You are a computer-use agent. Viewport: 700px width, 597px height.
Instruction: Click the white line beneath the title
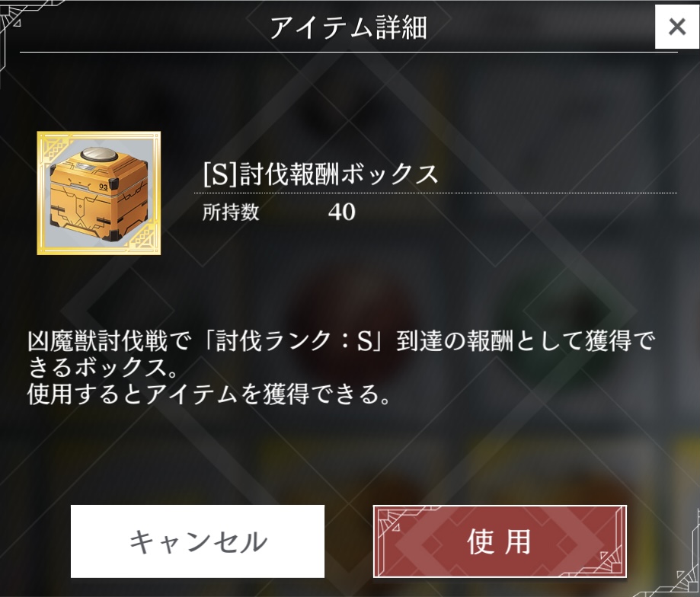(349, 53)
